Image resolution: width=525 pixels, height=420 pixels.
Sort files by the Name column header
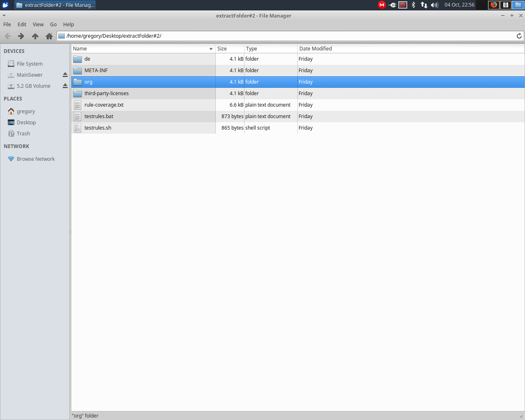[x=143, y=49]
